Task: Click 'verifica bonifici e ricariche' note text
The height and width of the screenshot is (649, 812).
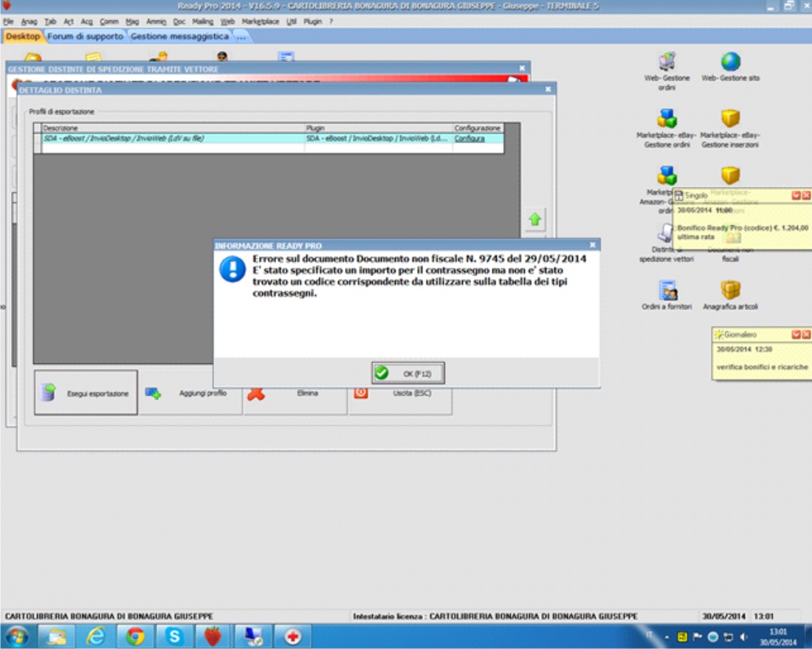Action: pyautogui.click(x=762, y=367)
